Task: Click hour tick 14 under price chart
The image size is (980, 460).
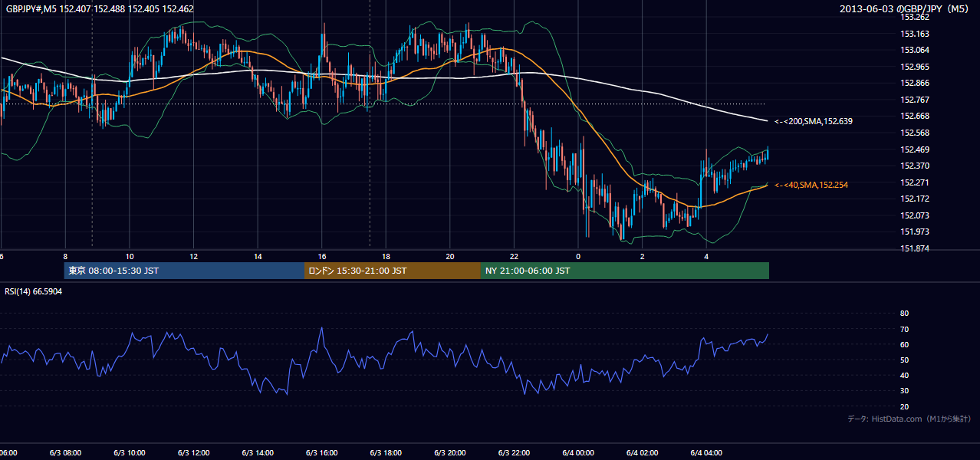Action: click(258, 257)
